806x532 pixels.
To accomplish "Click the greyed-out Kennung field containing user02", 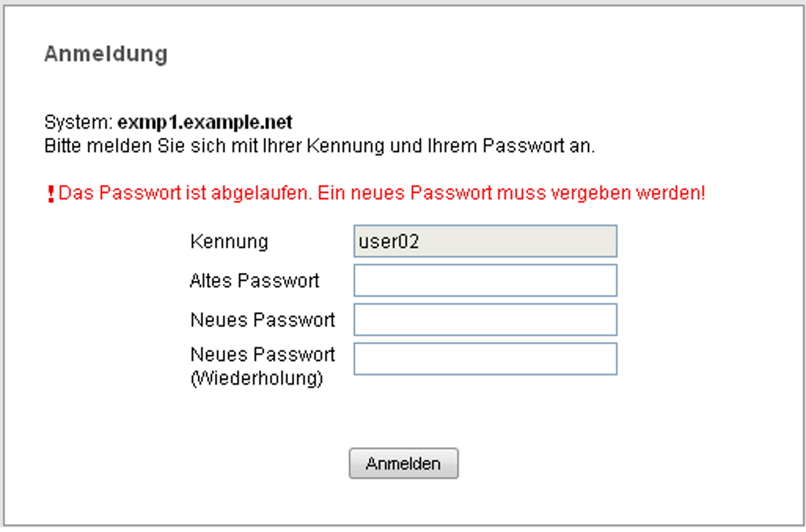I will [485, 241].
